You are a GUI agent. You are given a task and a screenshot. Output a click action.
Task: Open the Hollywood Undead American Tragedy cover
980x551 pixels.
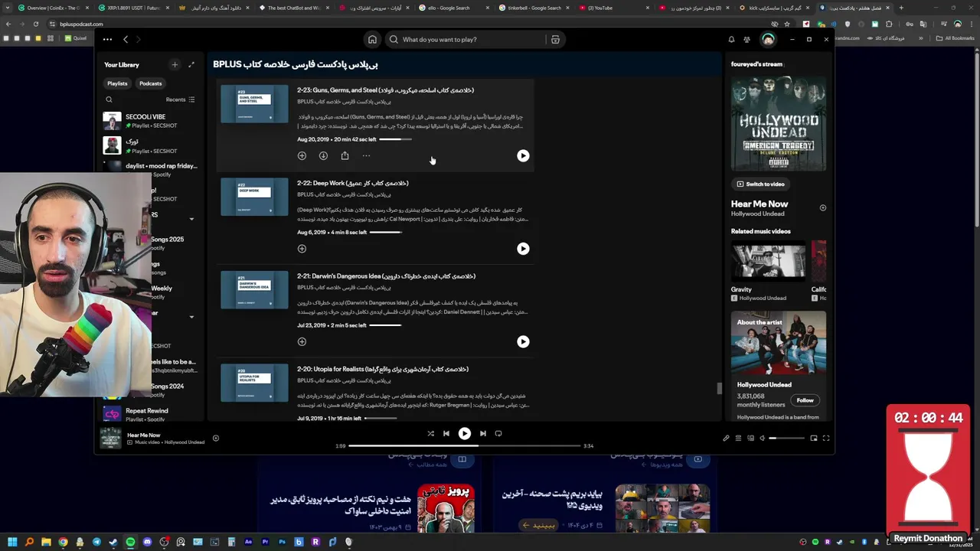click(x=779, y=122)
